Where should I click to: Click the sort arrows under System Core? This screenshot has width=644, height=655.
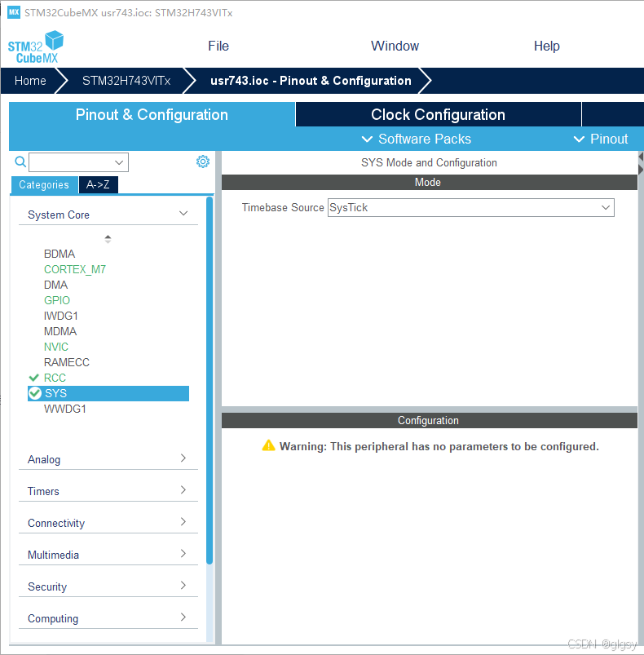tap(108, 239)
